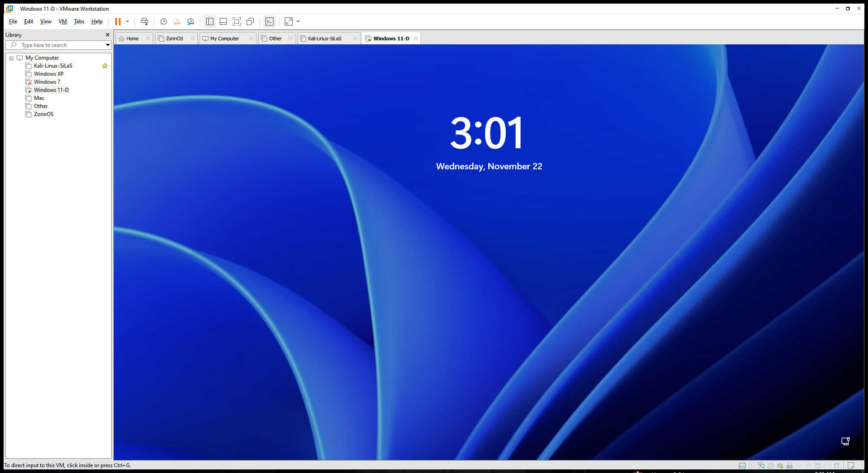Click the CD/DVD drive status icon
This screenshot has height=473, width=868.
(752, 465)
